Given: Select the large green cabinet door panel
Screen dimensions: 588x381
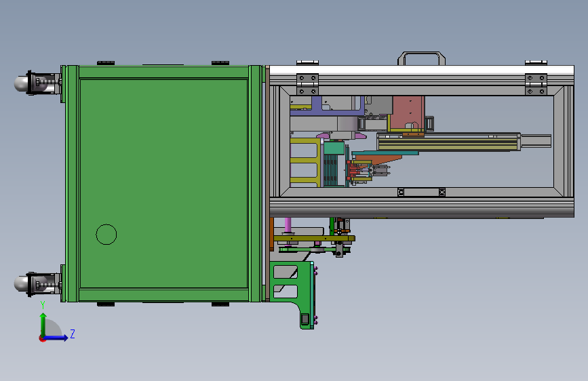Looking at the screenshot, I should click(163, 184).
